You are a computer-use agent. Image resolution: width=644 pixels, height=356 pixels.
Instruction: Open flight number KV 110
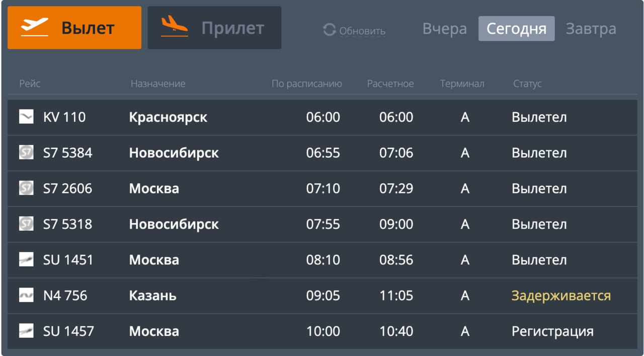(64, 117)
